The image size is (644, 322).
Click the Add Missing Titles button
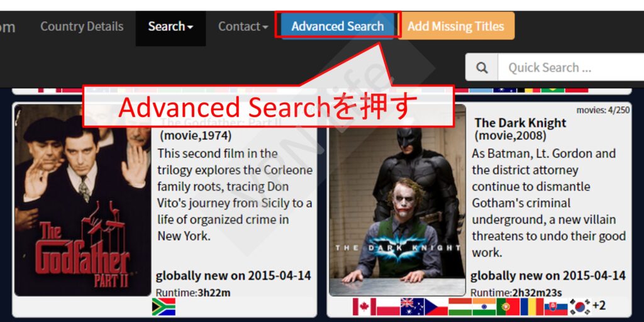[x=456, y=26]
